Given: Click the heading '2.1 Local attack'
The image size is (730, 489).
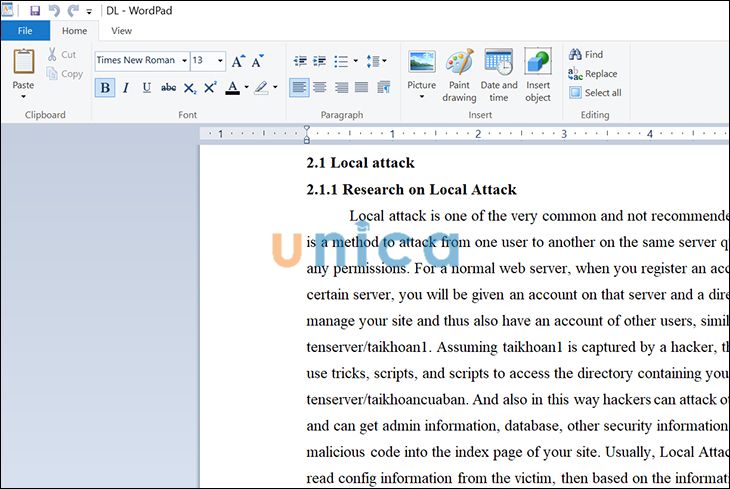Looking at the screenshot, I should tap(360, 163).
